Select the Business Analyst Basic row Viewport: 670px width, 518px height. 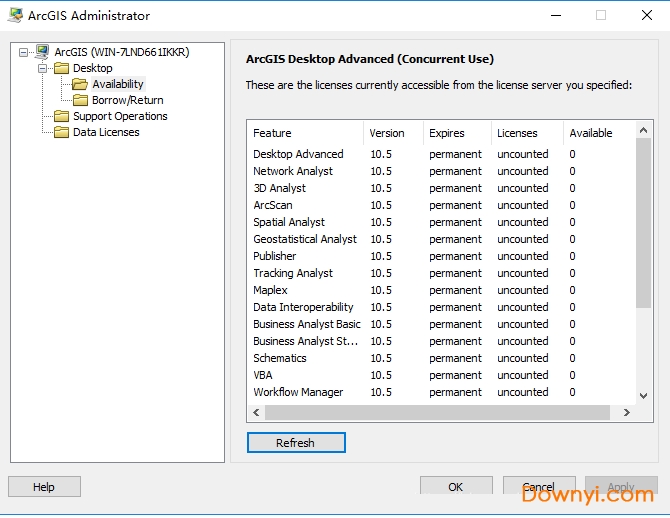pyautogui.click(x=441, y=324)
